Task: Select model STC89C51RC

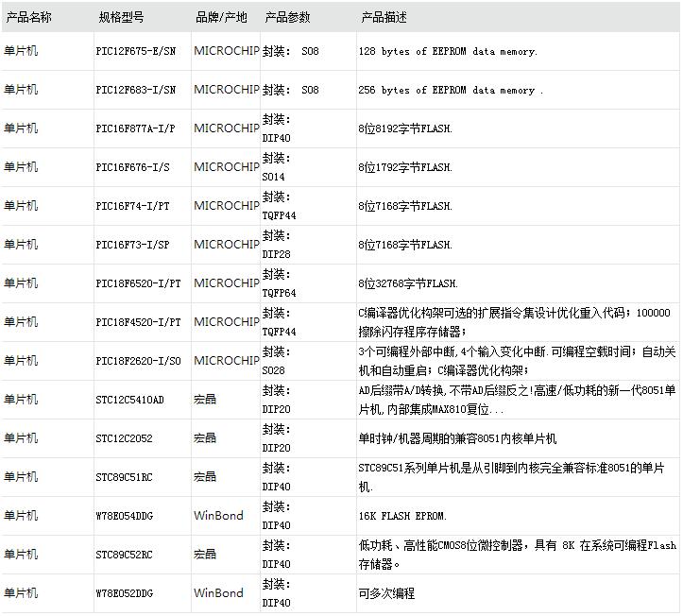Action: pos(124,477)
